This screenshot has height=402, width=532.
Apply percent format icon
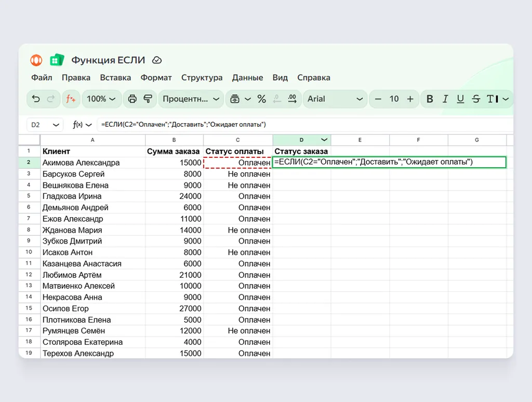pyautogui.click(x=262, y=99)
